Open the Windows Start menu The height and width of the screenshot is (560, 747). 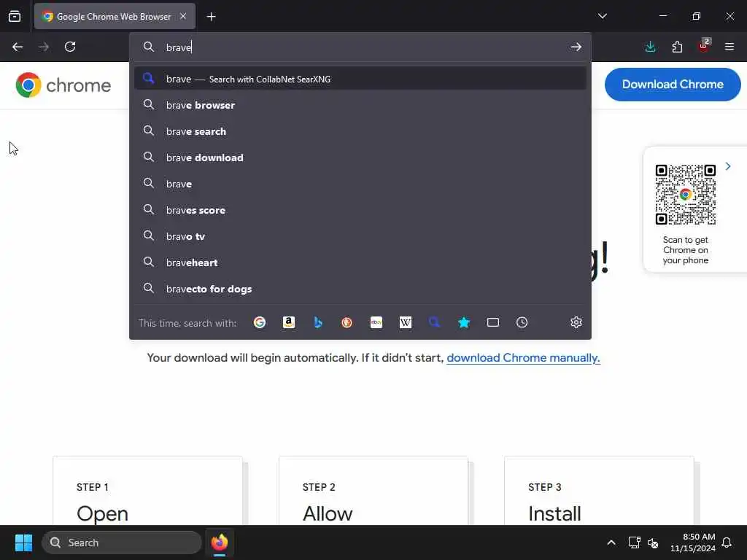tap(23, 542)
